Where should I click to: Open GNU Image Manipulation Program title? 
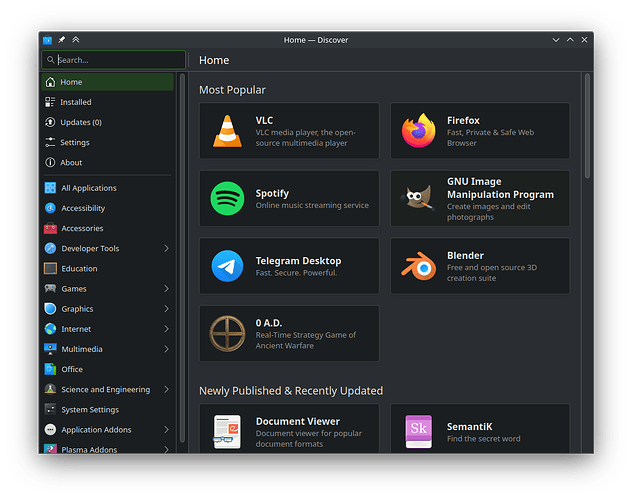pyautogui.click(x=500, y=188)
